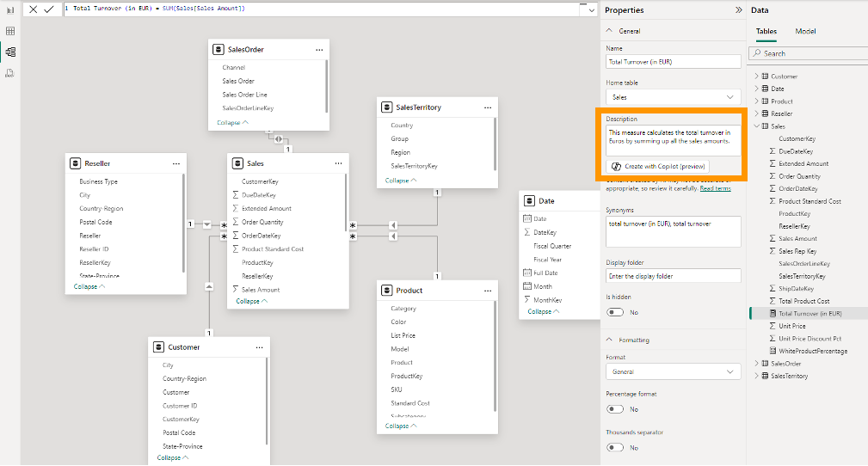Commit the formula with the checkmark icon

(x=49, y=9)
